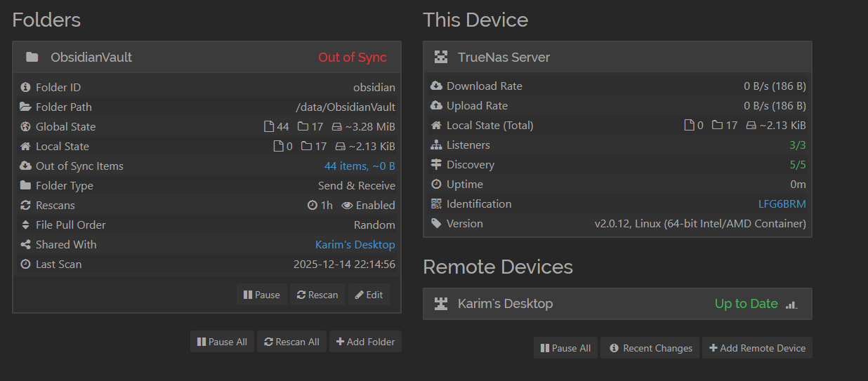This screenshot has width=868, height=381.
Task: Click the signal strength icon beside Up to Date
Action: [791, 305]
